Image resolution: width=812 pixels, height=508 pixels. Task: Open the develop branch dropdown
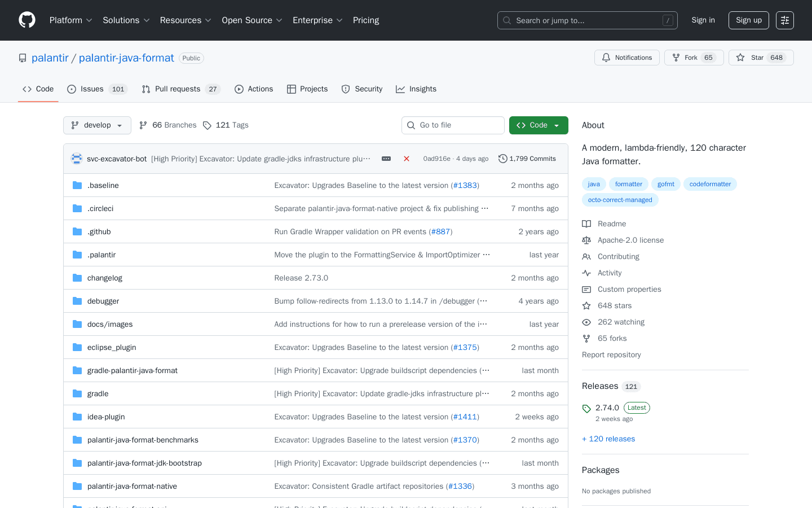[x=97, y=125]
